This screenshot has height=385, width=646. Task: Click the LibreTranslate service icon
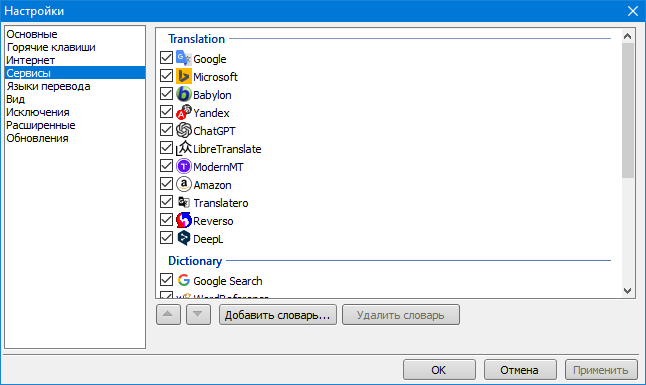point(184,148)
